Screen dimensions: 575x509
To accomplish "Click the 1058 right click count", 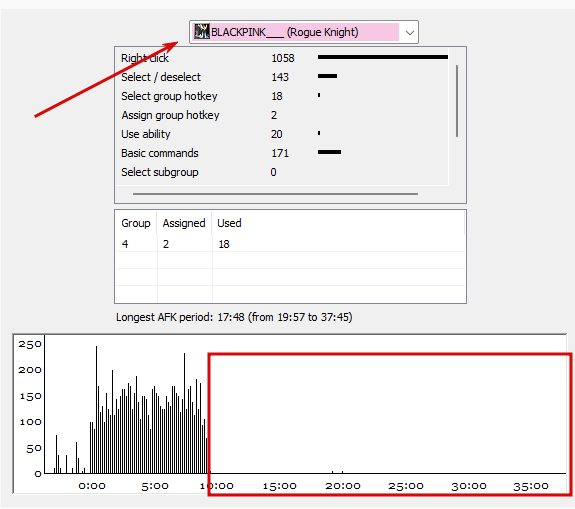I will pyautogui.click(x=283, y=58).
